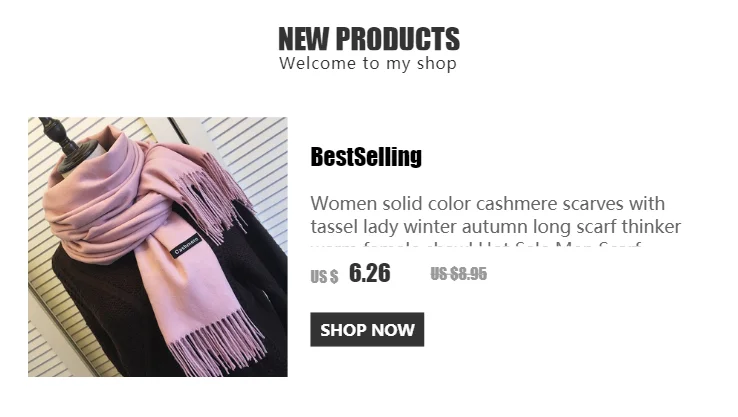Viewport: 738px width, 417px height.
Task: Click the SHOP NOW button
Action: [367, 329]
